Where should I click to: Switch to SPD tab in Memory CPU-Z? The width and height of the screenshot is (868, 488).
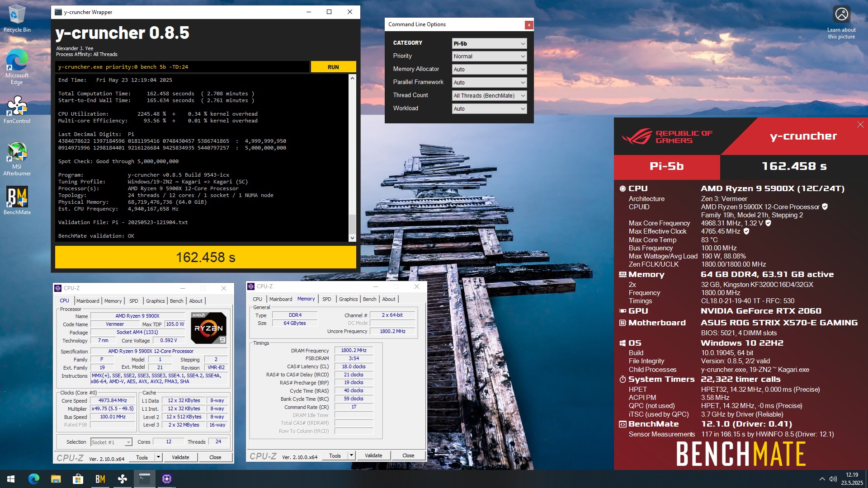327,299
